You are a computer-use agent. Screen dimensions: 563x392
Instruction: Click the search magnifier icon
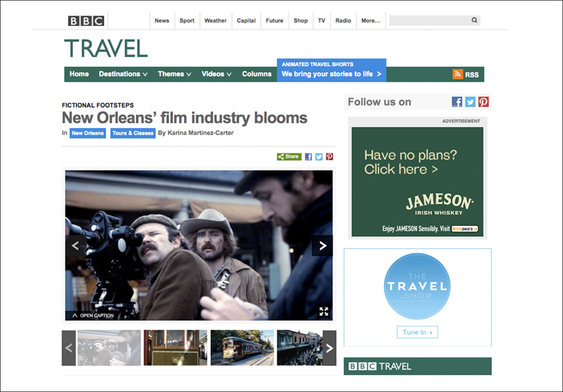(474, 20)
